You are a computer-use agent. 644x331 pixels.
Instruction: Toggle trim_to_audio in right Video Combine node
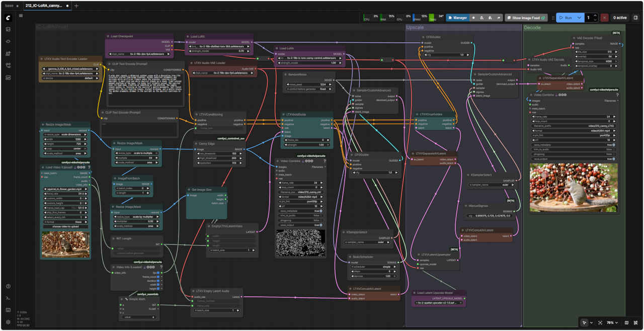pyautogui.click(x=613, y=149)
